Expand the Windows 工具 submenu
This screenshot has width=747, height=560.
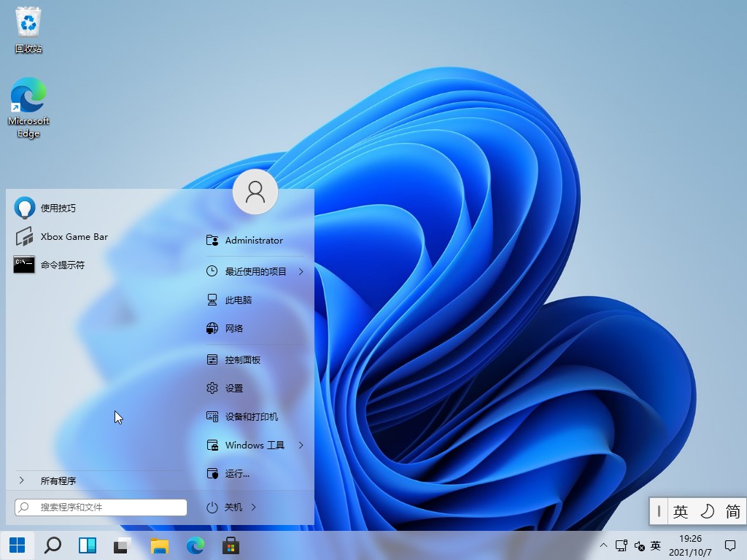(301, 445)
